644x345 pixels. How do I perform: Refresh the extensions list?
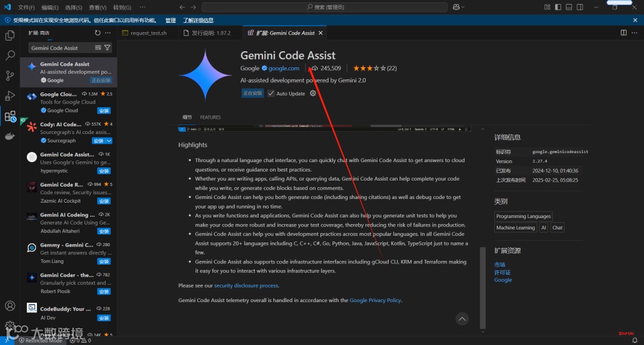pos(97,33)
